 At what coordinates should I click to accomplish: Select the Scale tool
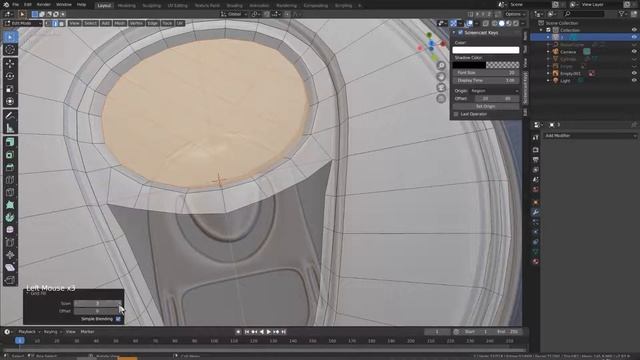click(10, 89)
